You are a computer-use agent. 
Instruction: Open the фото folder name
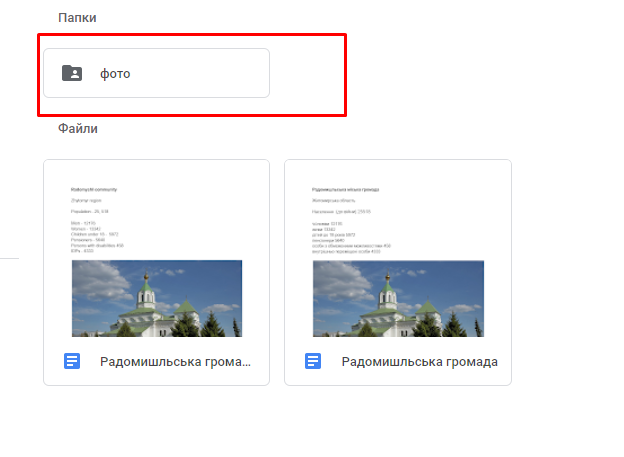[115, 74]
